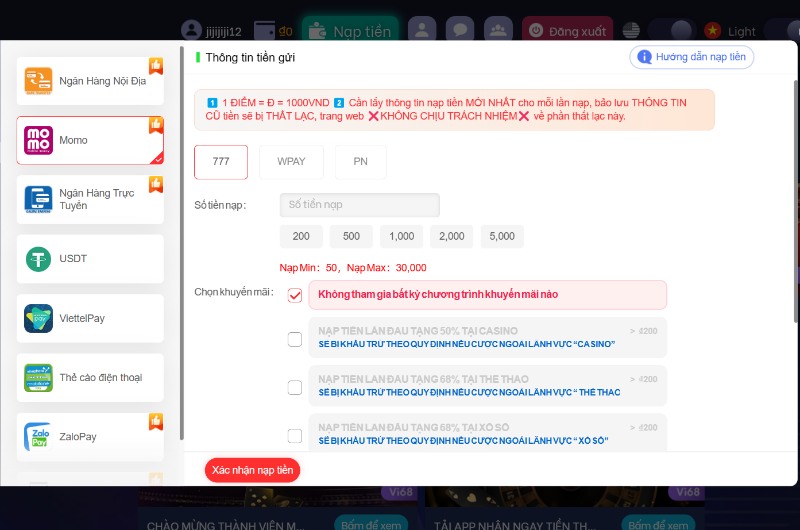Check the 50% Casino first deposit bonus
Screen dimensions: 800x530
click(295, 339)
